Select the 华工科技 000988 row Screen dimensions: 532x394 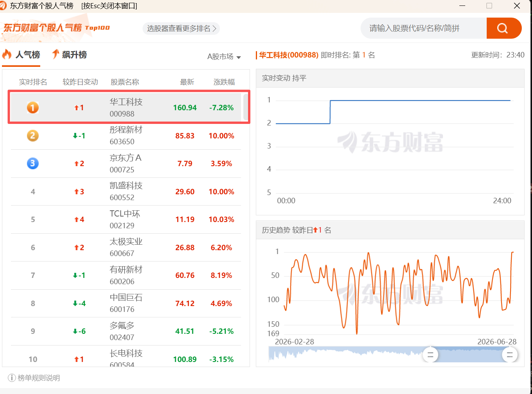[x=126, y=107]
